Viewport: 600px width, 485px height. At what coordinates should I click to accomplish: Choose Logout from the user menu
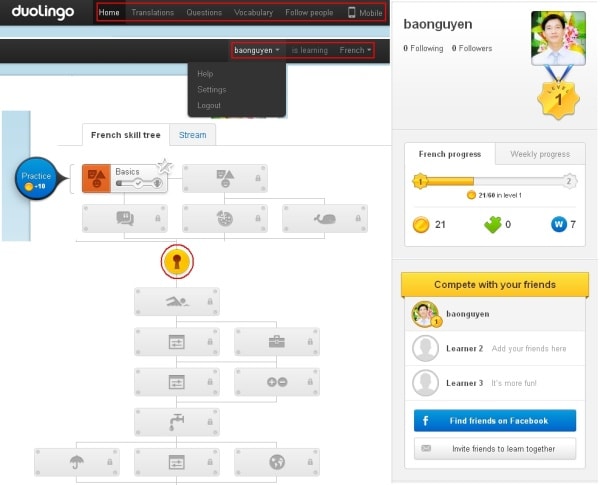[x=209, y=105]
